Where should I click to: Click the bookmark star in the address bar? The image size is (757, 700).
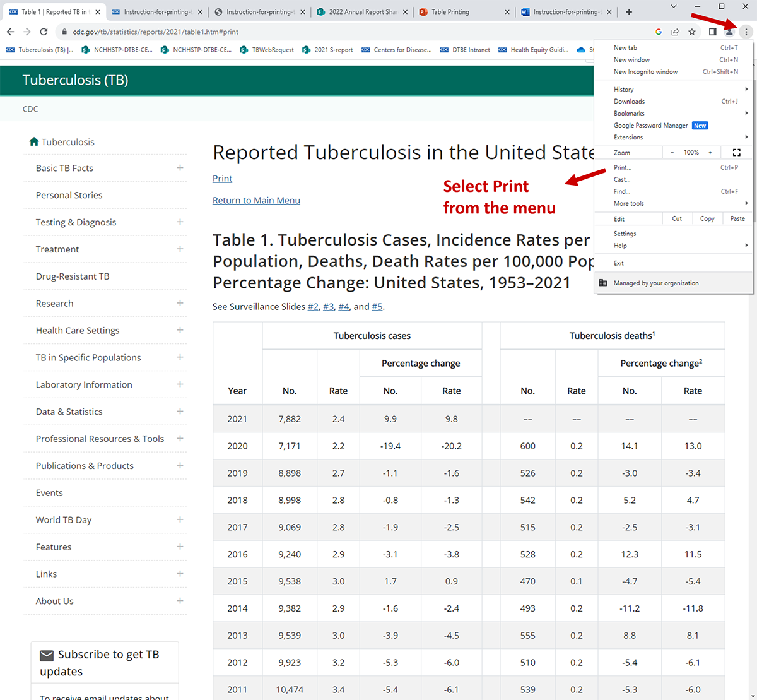692,31
